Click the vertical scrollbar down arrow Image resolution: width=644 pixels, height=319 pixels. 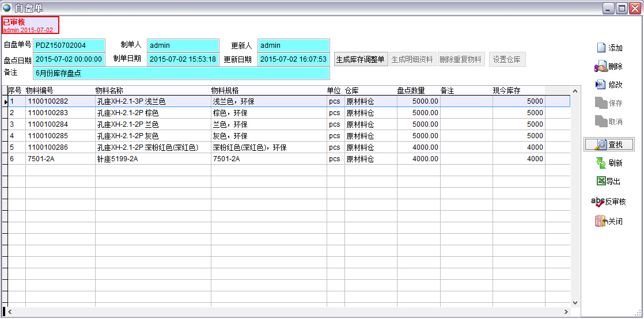coord(574,302)
